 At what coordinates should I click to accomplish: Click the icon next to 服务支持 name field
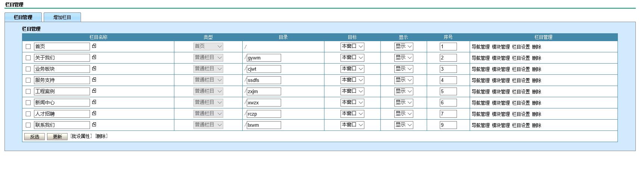pos(94,80)
